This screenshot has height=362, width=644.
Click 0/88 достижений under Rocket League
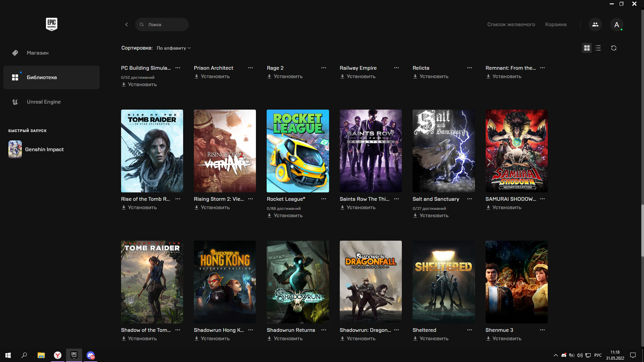[284, 208]
